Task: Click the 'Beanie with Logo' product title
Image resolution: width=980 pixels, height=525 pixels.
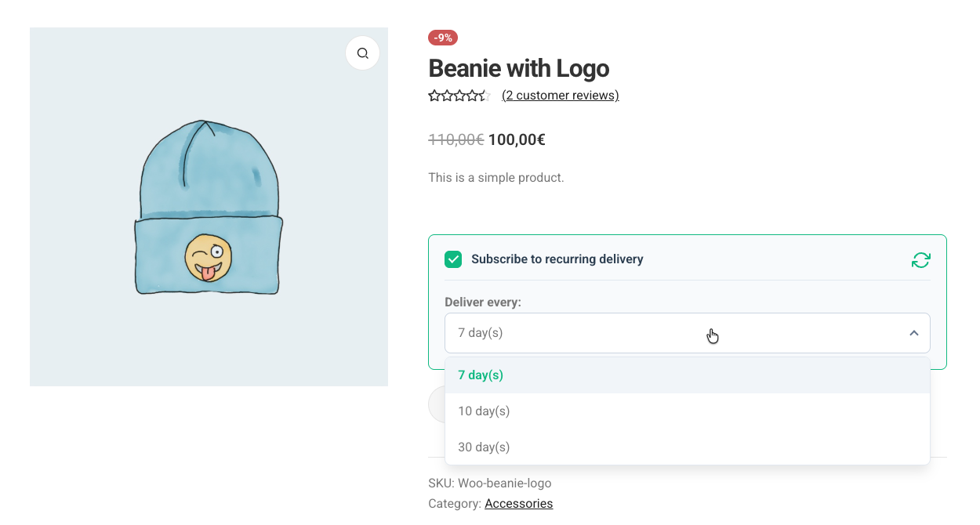Action: (x=518, y=68)
